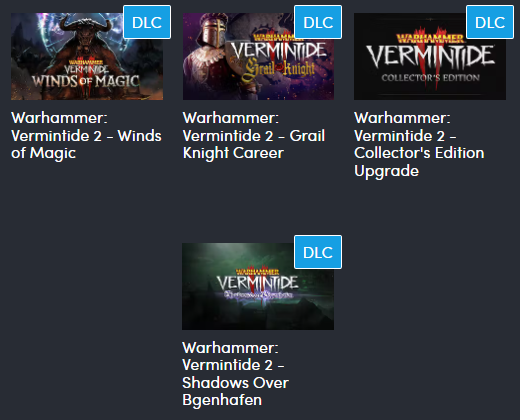Click the DLC badge on Grail Knight
The width and height of the screenshot is (520, 420).
point(318,22)
